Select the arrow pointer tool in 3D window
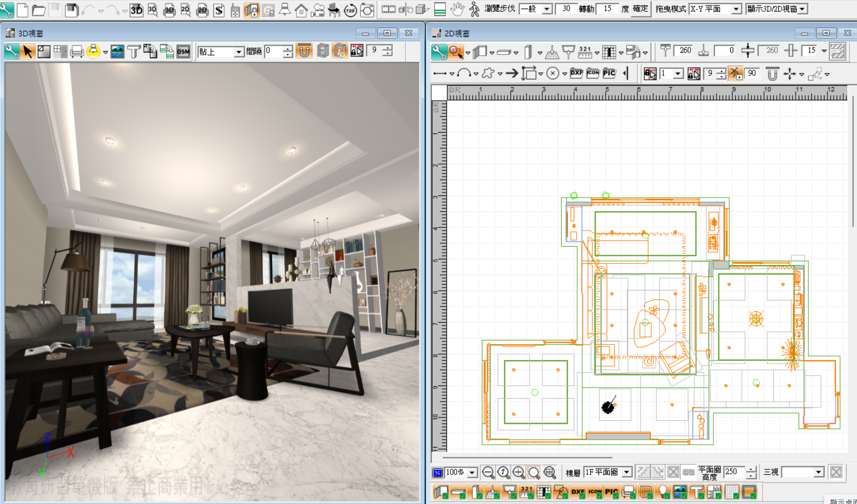The image size is (857, 504). pos(28,51)
